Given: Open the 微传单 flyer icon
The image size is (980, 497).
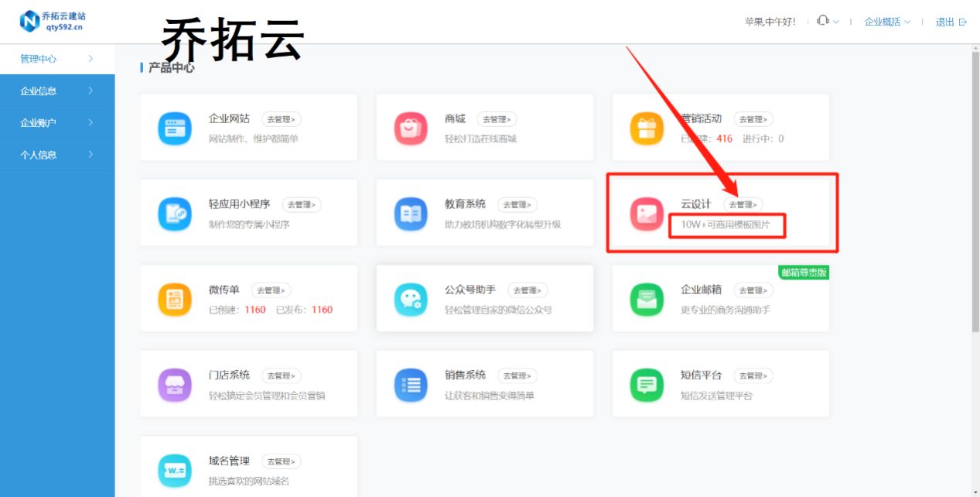Looking at the screenshot, I should tap(175, 300).
